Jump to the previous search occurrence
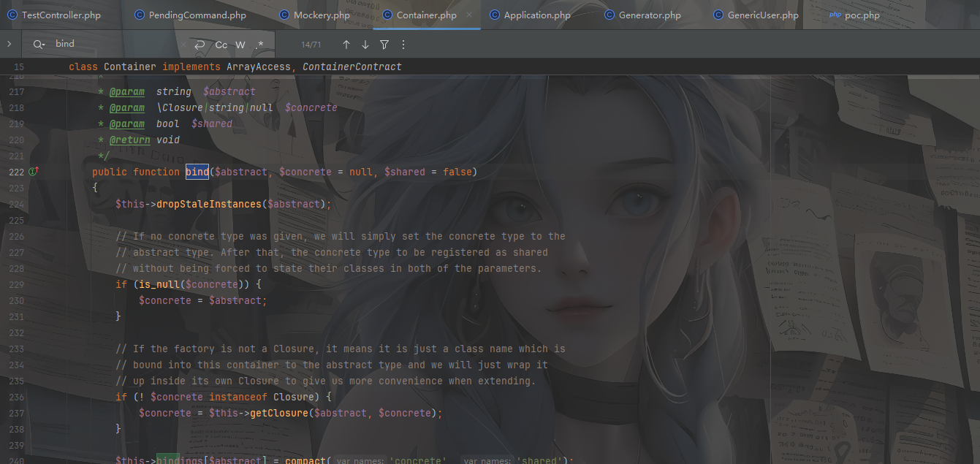 [346, 45]
